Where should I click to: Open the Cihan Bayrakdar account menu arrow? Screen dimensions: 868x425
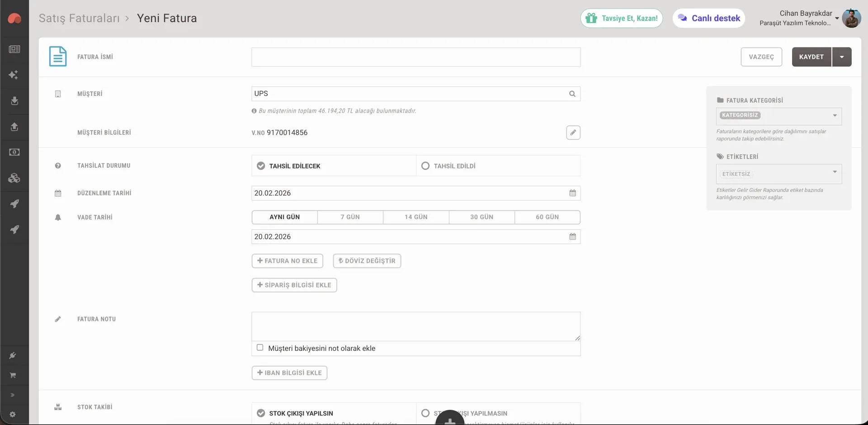[x=837, y=19]
